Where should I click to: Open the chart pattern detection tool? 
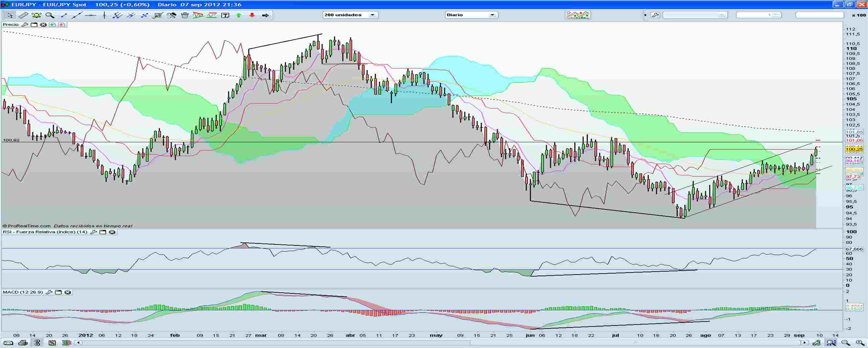198,15
